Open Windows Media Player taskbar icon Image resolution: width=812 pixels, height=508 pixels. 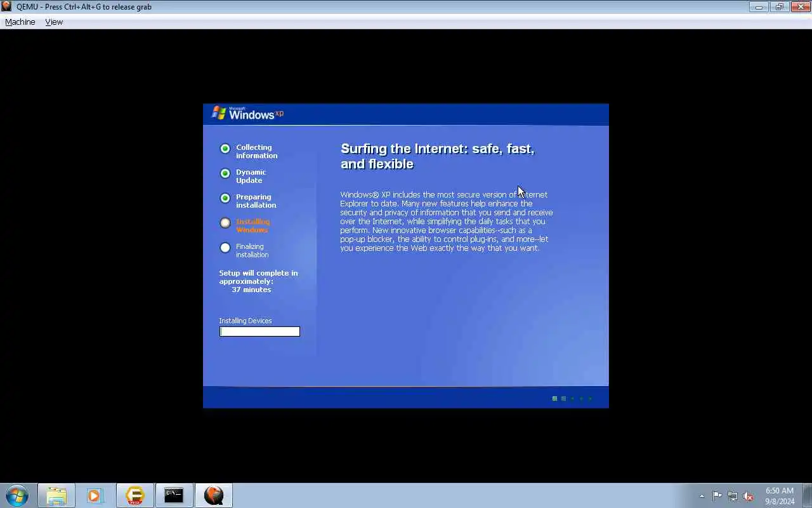click(95, 495)
